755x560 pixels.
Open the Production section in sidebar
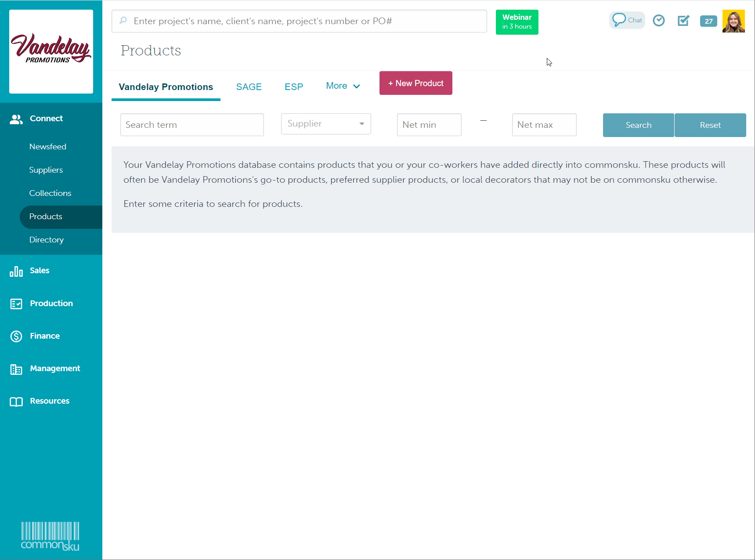[51, 303]
